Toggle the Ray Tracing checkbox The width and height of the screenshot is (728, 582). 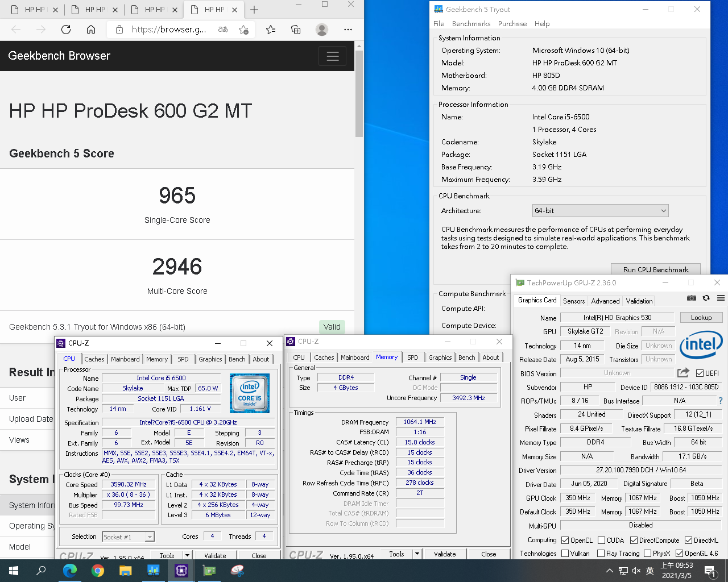pos(601,553)
